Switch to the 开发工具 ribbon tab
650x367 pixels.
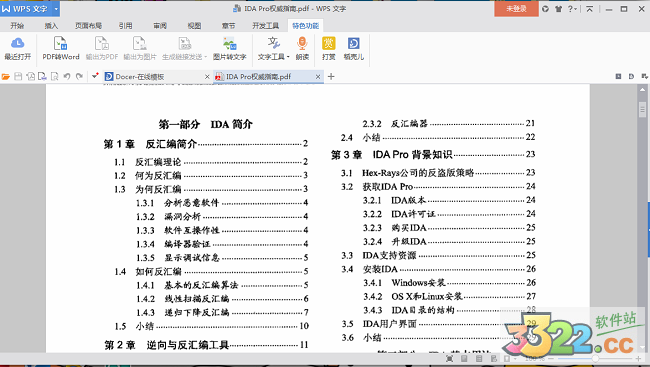(x=265, y=26)
